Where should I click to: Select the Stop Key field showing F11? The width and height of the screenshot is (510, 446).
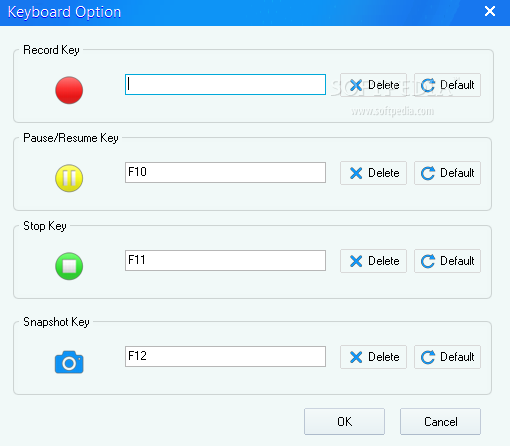(x=225, y=261)
